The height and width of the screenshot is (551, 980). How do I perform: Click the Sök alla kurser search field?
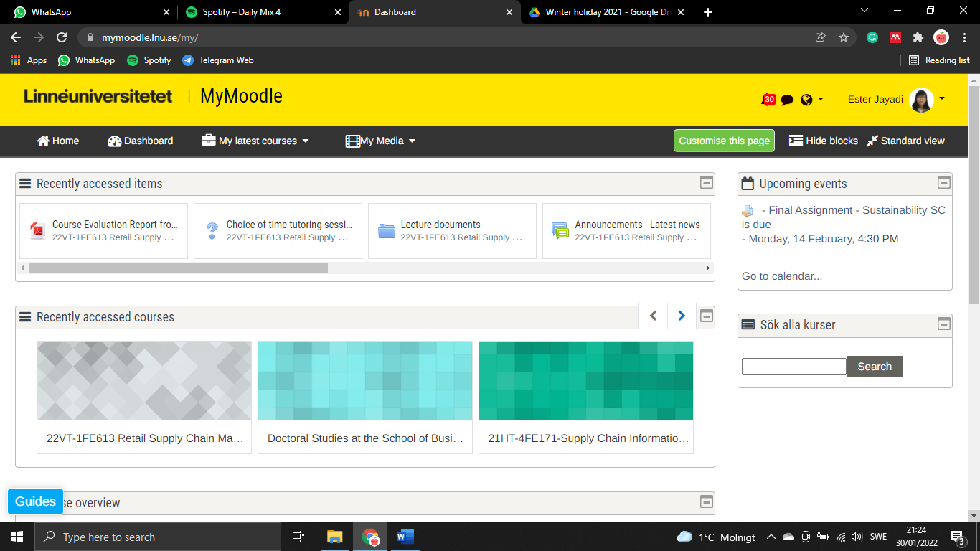[x=793, y=367]
